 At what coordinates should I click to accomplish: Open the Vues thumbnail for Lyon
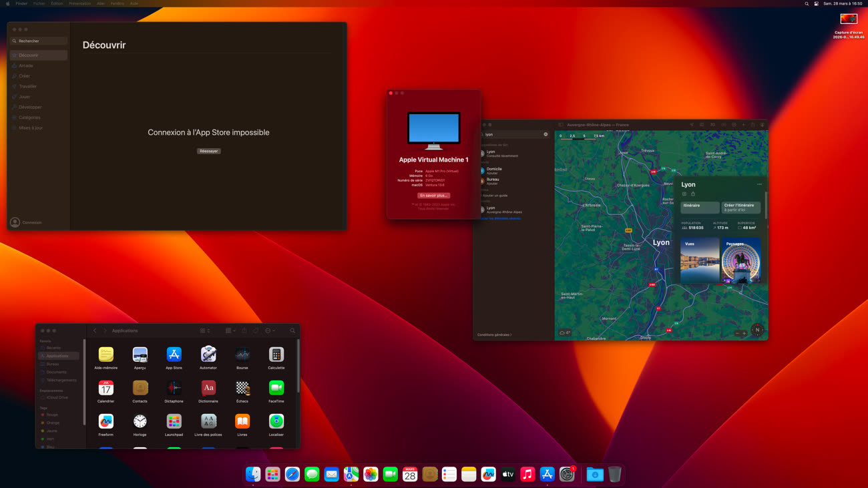pos(700,260)
